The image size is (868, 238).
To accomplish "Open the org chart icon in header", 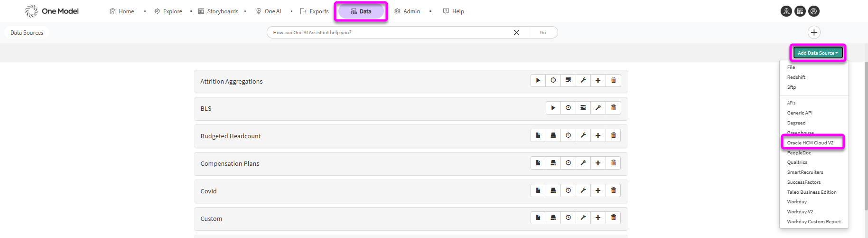I will pyautogui.click(x=786, y=11).
